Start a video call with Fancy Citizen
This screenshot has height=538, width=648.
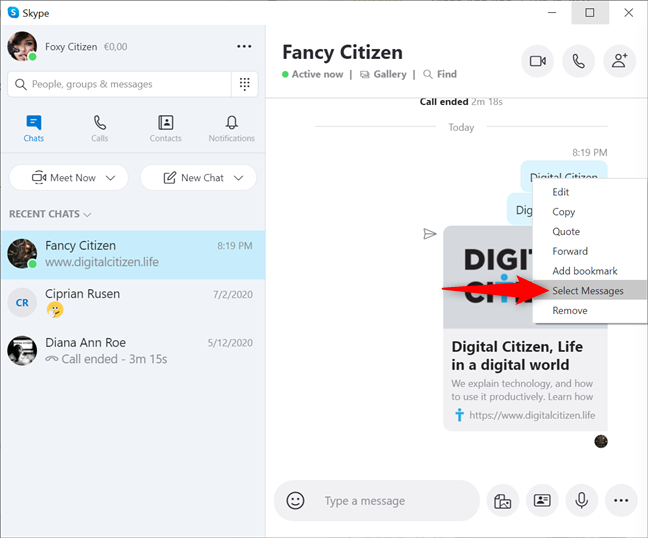tap(537, 61)
